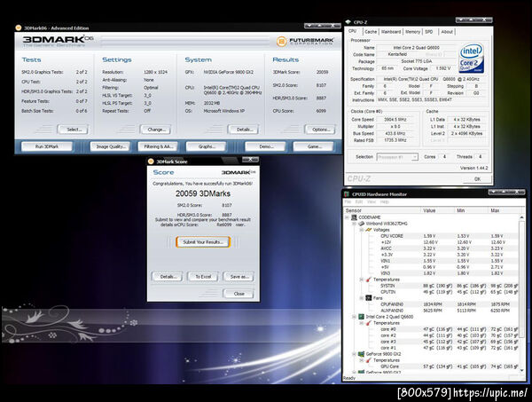The image size is (532, 402).
Task: Collapse the Fans group
Action: pos(362,298)
